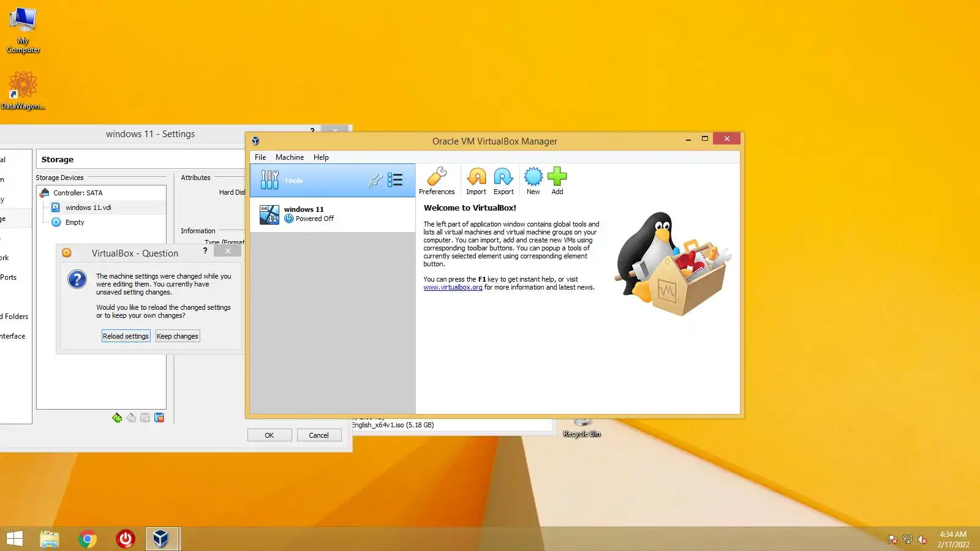The height and width of the screenshot is (551, 980).
Task: Maximize the VirtualBox Manager window
Action: (705, 139)
